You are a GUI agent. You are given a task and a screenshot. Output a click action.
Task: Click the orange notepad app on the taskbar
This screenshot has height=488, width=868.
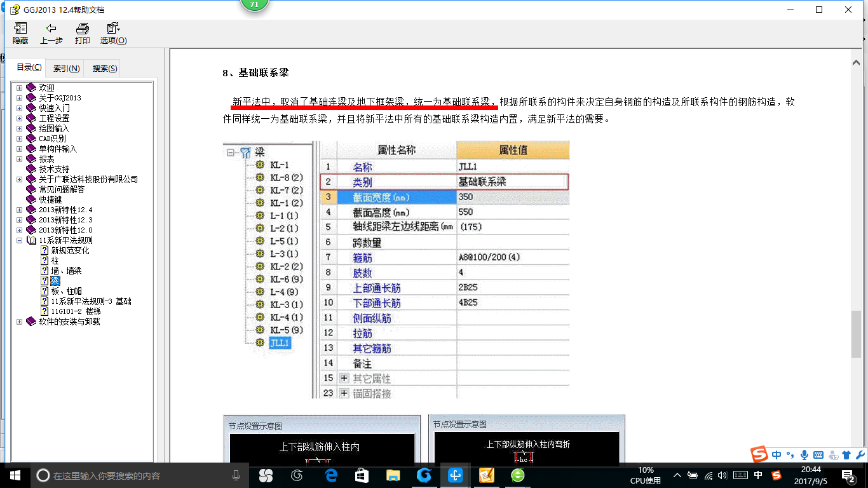487,475
